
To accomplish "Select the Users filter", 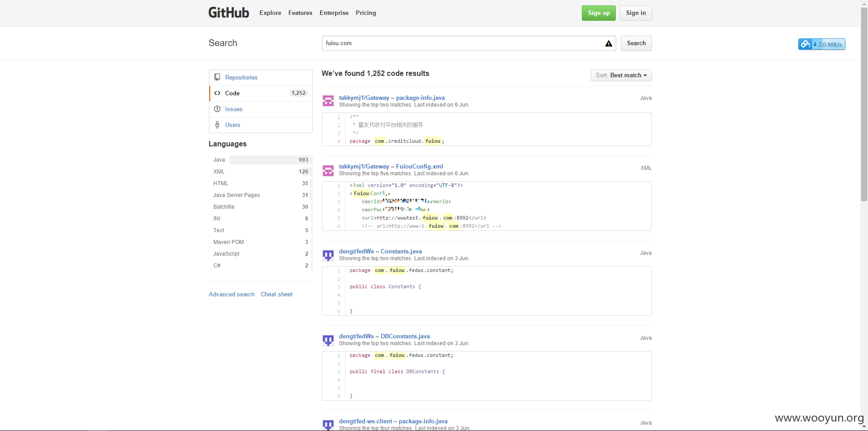I will pos(261,125).
